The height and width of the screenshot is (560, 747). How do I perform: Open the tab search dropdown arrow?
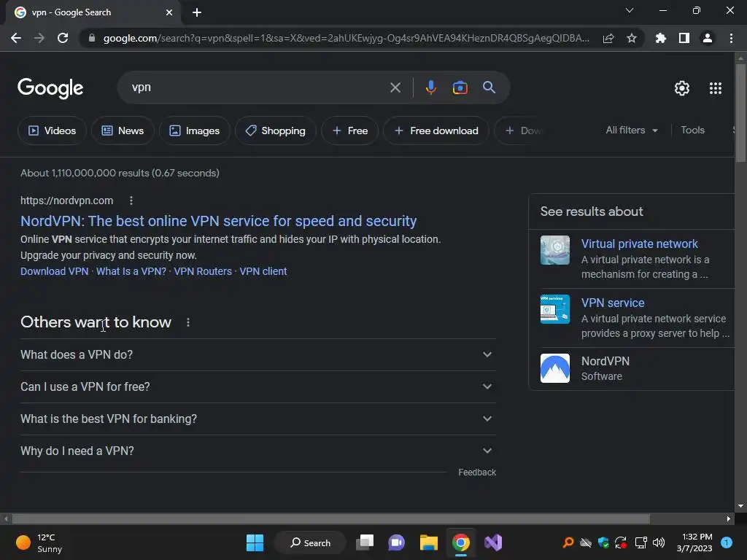point(630,10)
